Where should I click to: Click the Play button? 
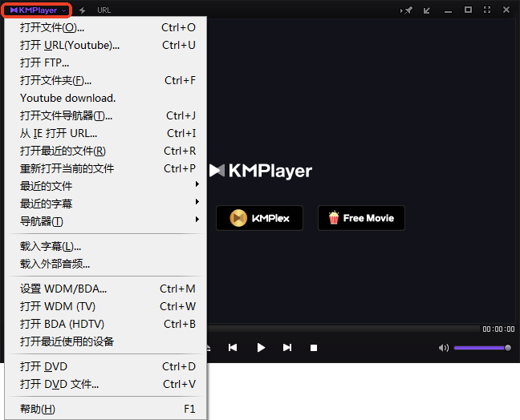pyautogui.click(x=261, y=348)
